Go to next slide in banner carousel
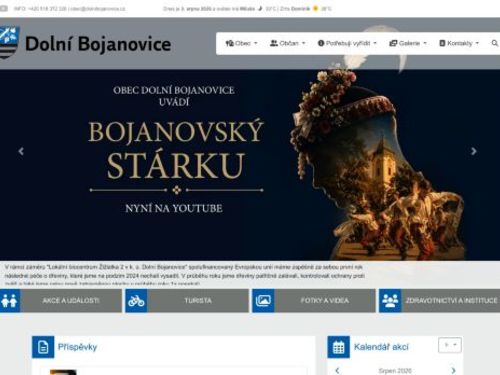Viewport: 500px width, 375px height. coord(474,151)
